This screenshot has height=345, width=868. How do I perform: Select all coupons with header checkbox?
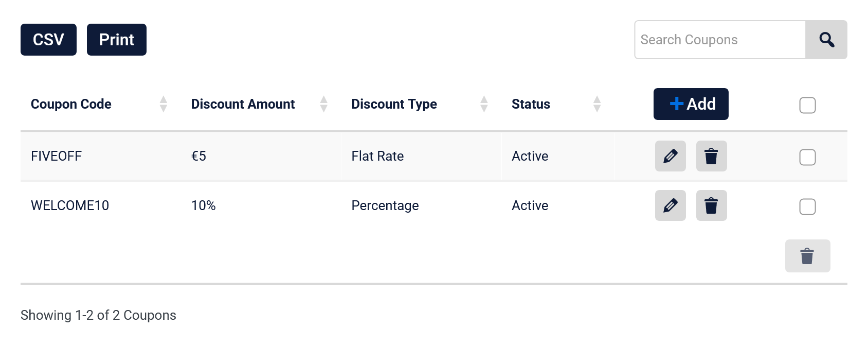807,105
